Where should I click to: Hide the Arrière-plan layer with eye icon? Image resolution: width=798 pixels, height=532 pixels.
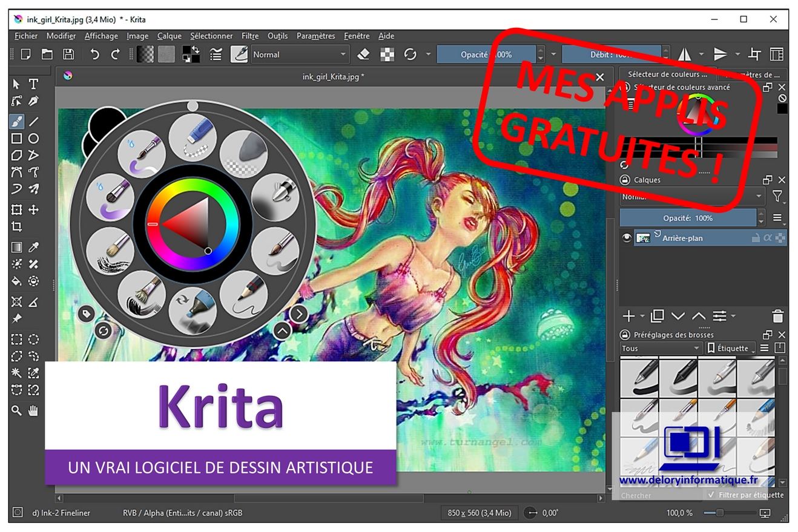627,238
